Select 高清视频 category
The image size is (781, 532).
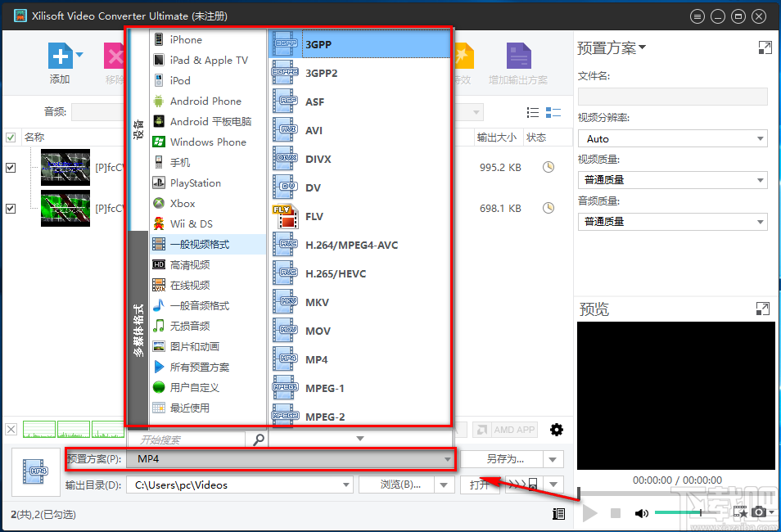point(208,264)
